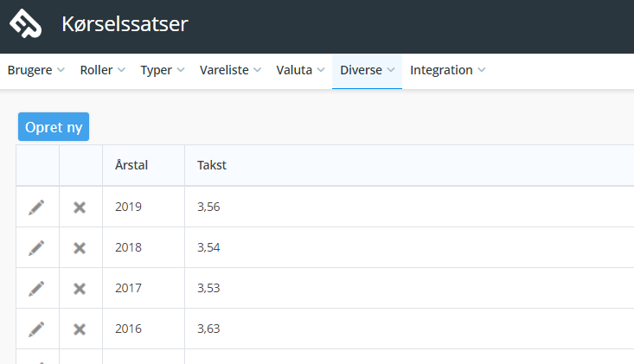Click the Opret ny button

click(54, 127)
